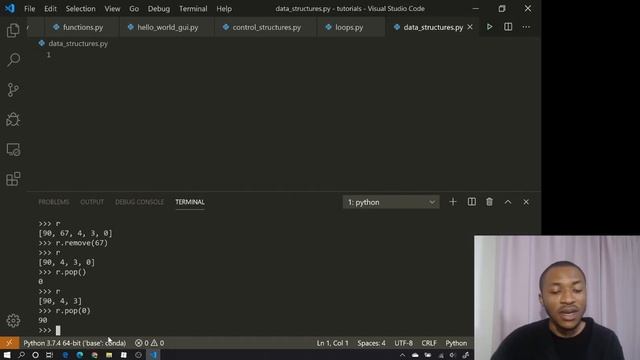Open the Explorer view in activity bar

point(13,30)
